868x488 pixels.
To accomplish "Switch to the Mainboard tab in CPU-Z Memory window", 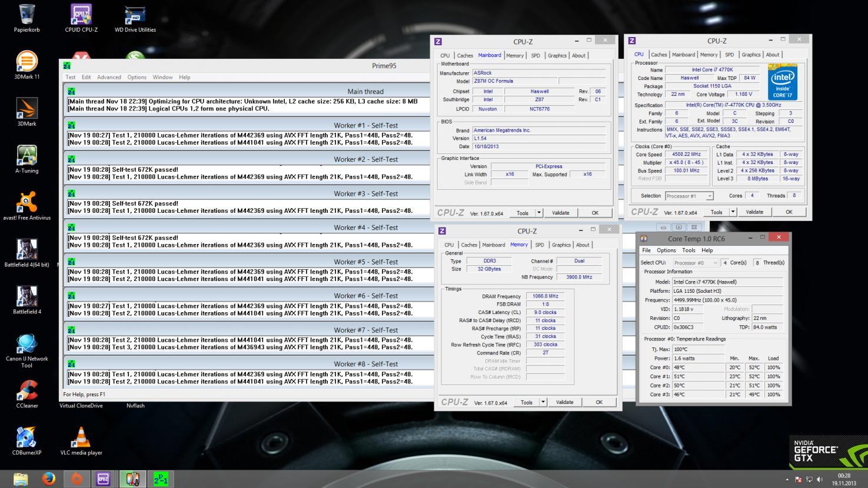I will click(493, 245).
